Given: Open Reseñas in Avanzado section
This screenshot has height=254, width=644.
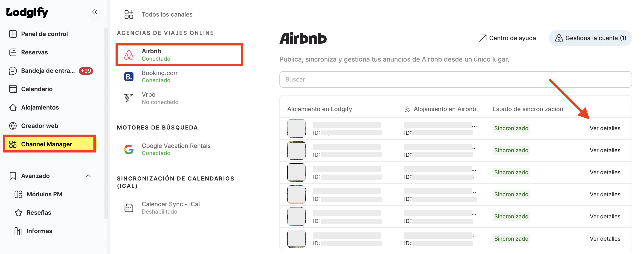Looking at the screenshot, I should pos(39,213).
